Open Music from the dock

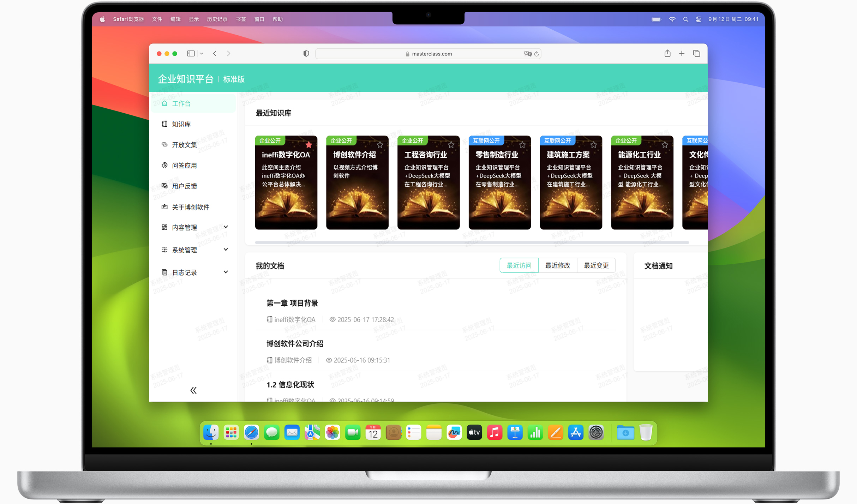tap(495, 432)
